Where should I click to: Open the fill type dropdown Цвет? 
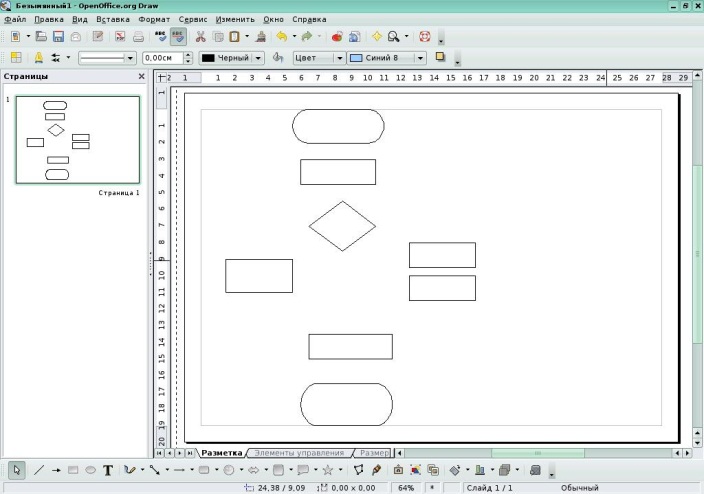click(319, 58)
